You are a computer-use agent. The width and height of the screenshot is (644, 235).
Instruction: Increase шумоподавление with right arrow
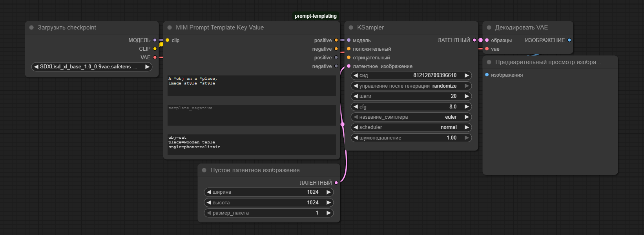467,138
